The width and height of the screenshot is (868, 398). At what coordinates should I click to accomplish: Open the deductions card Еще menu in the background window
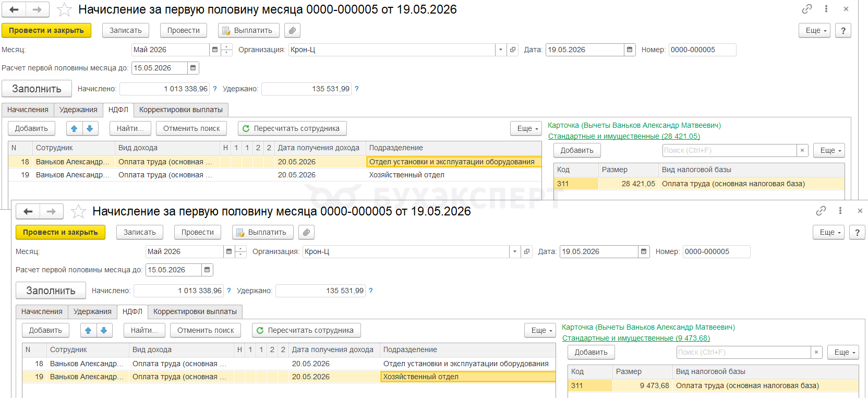829,150
